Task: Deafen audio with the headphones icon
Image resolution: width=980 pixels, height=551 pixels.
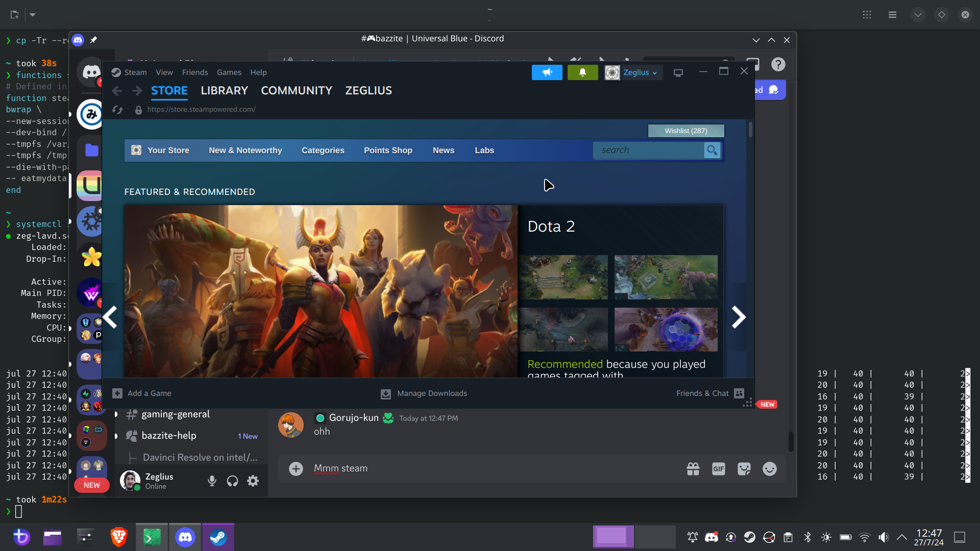Action: pos(232,481)
